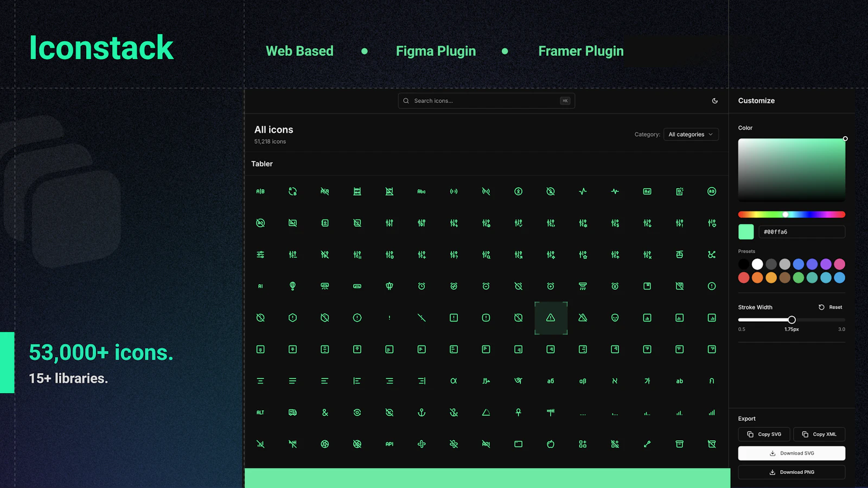Screen dimensions: 868x488
Task: Select the alien face icon
Action: [x=615, y=318]
